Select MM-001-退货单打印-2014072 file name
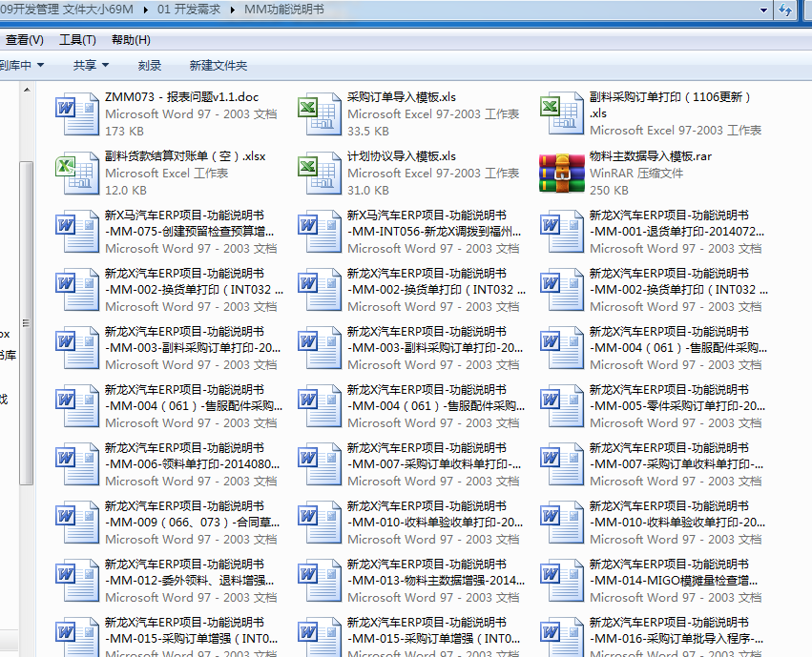Image resolution: width=812 pixels, height=657 pixels. pos(677,223)
